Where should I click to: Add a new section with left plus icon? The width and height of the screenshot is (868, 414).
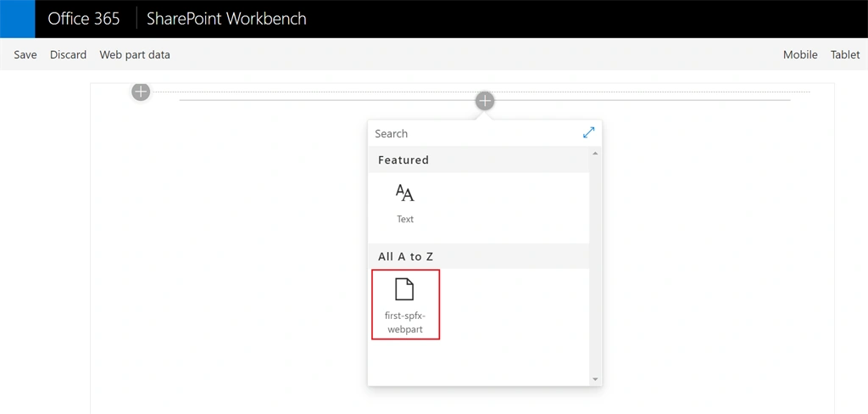[x=142, y=92]
